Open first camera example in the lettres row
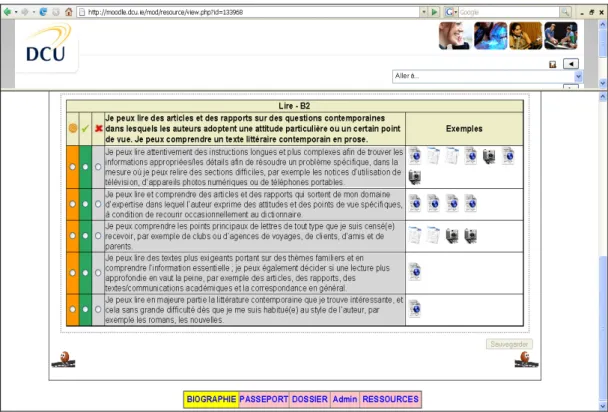 tap(452, 236)
